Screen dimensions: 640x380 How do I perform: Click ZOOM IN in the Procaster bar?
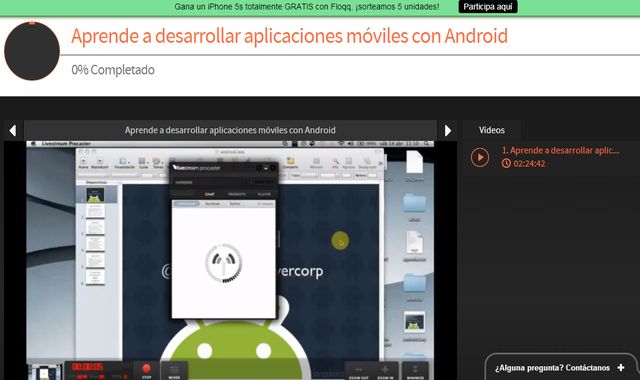pos(385,371)
